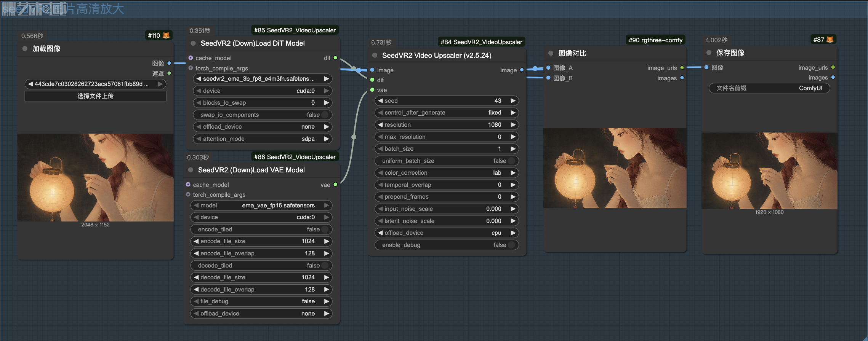The image size is (868, 341).
Task: Click the vae output port of VAE loader
Action: coord(335,185)
